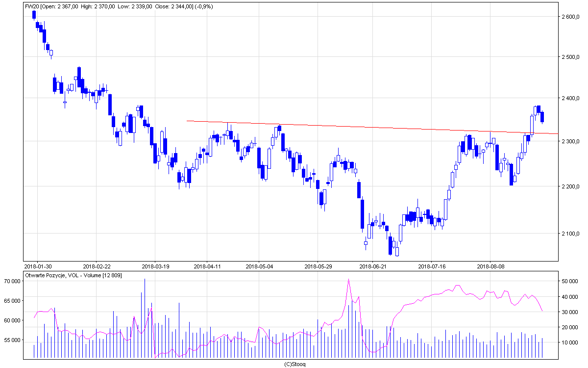The height and width of the screenshot is (368, 588).
Task: Click the 2 100,0 price axis label
Action: [x=570, y=234]
